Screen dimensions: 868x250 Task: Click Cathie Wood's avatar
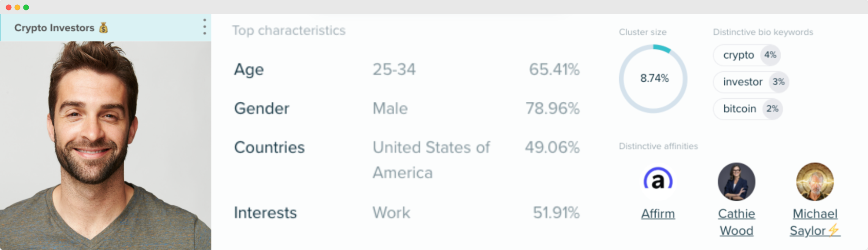(736, 182)
